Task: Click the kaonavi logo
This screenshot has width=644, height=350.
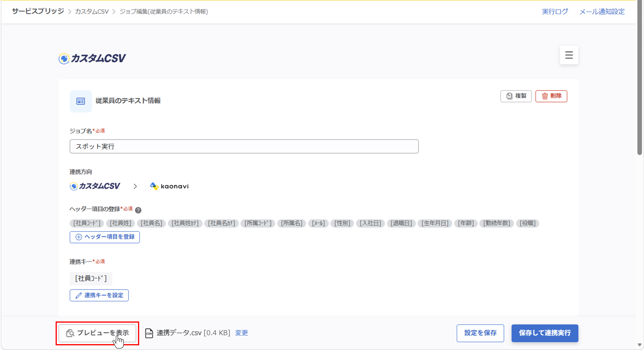Action: 169,186
